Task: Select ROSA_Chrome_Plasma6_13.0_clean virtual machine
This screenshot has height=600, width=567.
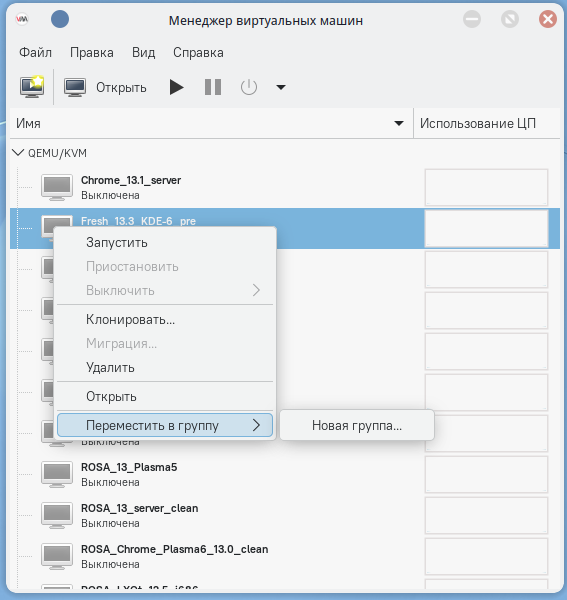Action: coord(285,556)
